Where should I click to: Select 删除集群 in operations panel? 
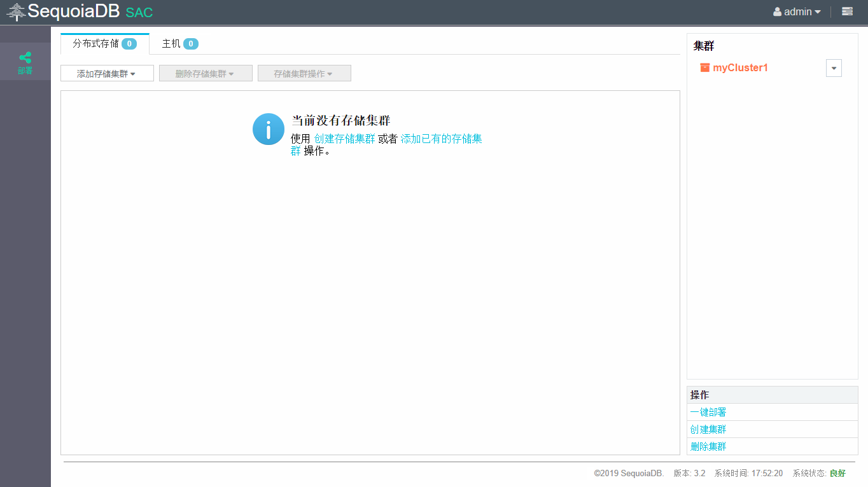coord(708,446)
